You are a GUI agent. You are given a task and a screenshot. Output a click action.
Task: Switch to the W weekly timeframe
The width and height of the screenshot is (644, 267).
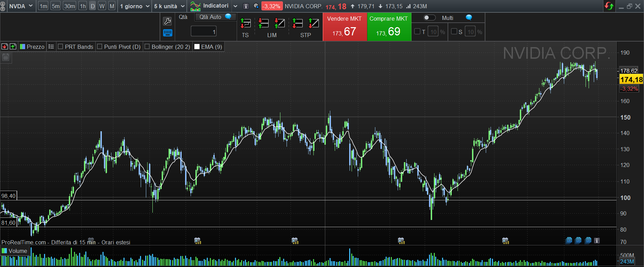(102, 6)
